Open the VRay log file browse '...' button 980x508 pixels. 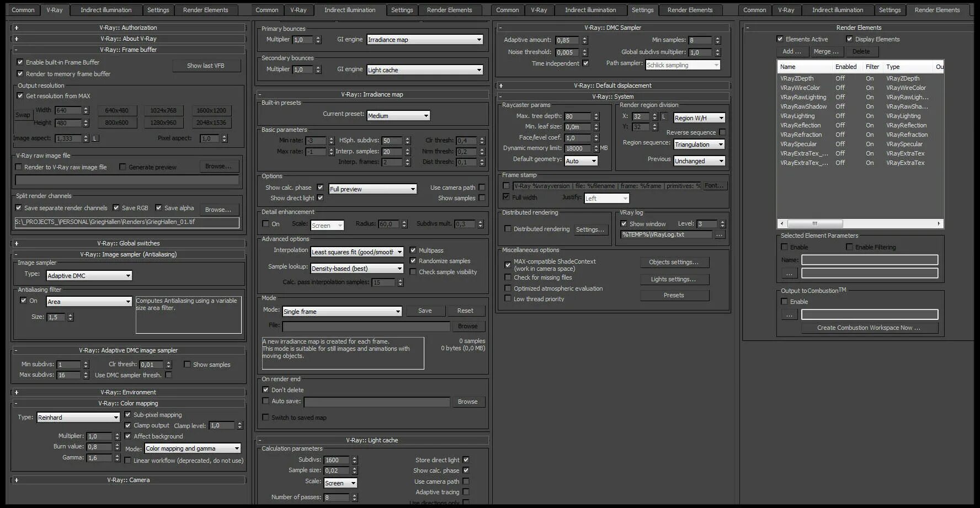719,235
